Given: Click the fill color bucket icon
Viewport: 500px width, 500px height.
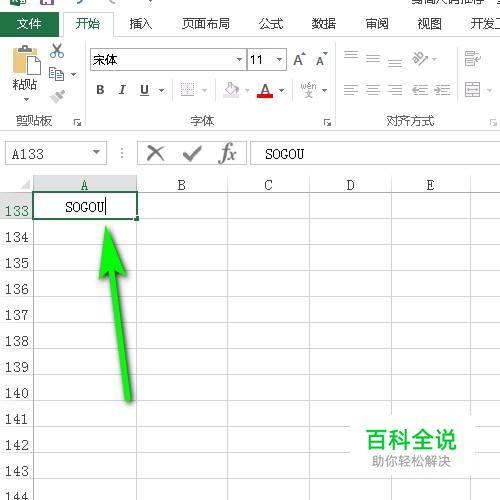Looking at the screenshot, I should point(232,90).
